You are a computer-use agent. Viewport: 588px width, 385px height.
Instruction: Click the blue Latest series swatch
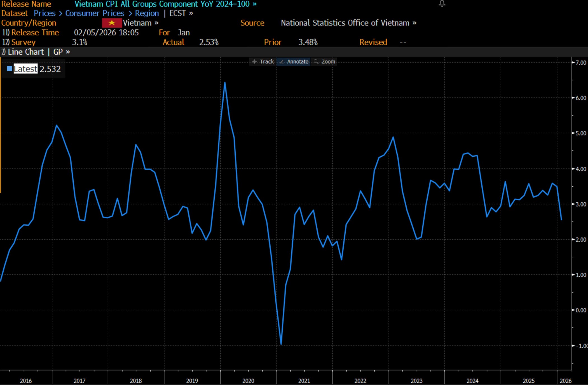[10, 68]
